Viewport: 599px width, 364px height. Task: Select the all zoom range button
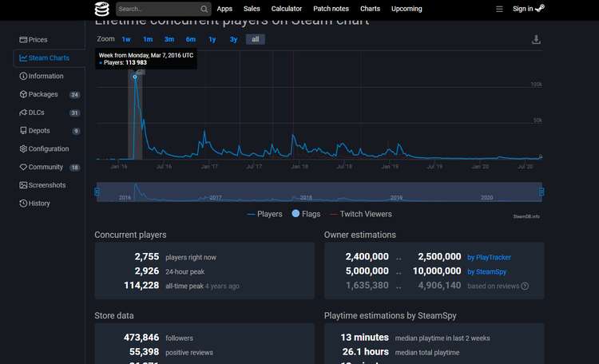pyautogui.click(x=256, y=39)
